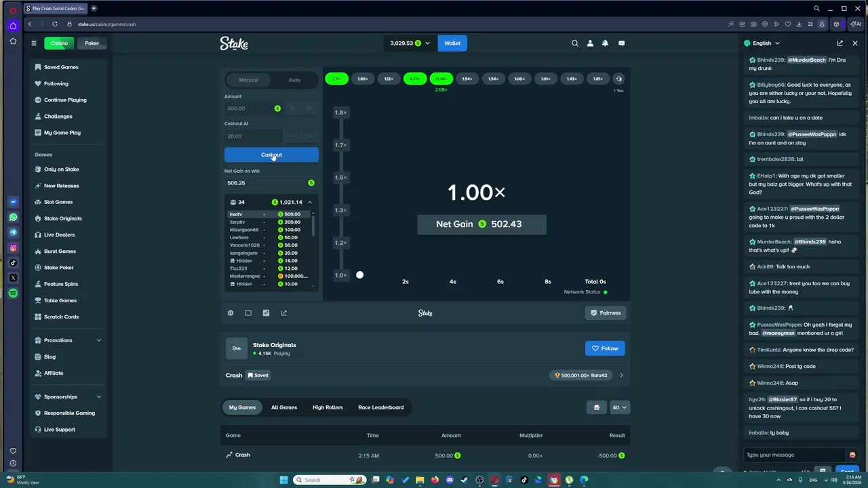Collapse the players bet list
Image resolution: width=868 pixels, height=488 pixels.
pyautogui.click(x=310, y=202)
